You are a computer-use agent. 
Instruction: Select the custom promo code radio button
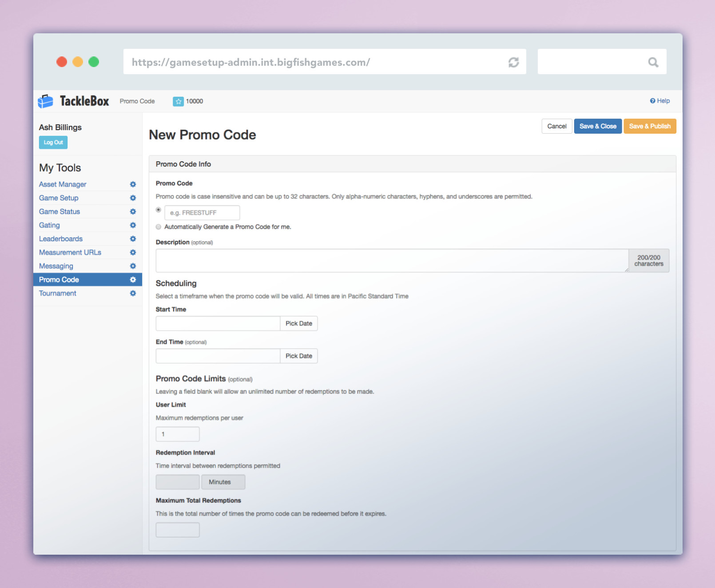pyautogui.click(x=159, y=210)
